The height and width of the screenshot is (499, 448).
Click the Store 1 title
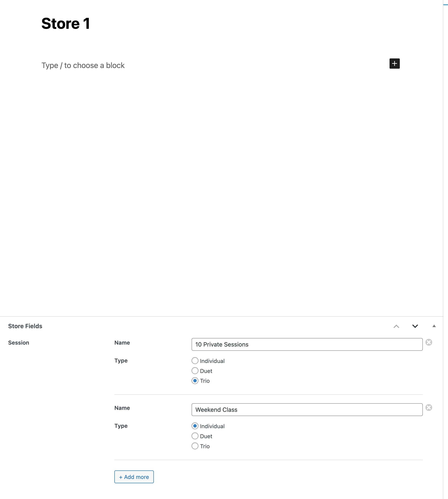[65, 24]
